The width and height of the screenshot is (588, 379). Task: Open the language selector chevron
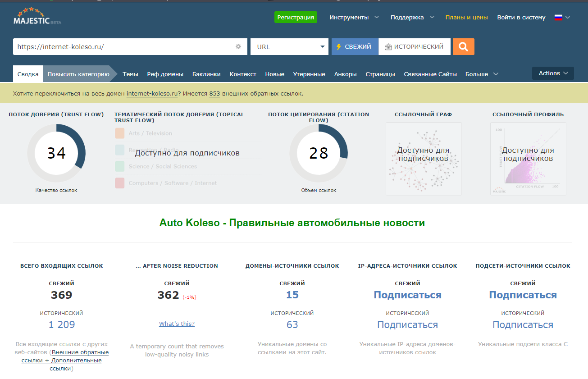(568, 18)
